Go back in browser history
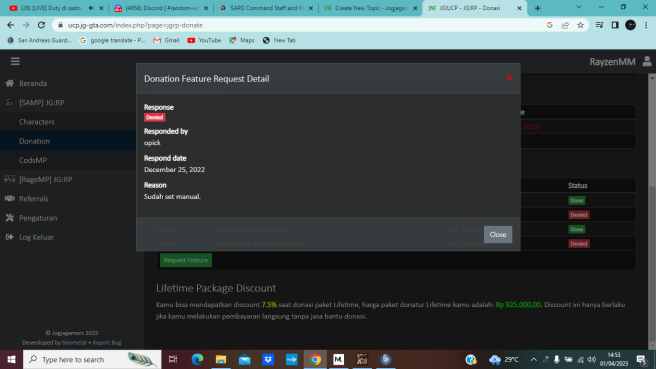This screenshot has width=656, height=369. (10, 25)
